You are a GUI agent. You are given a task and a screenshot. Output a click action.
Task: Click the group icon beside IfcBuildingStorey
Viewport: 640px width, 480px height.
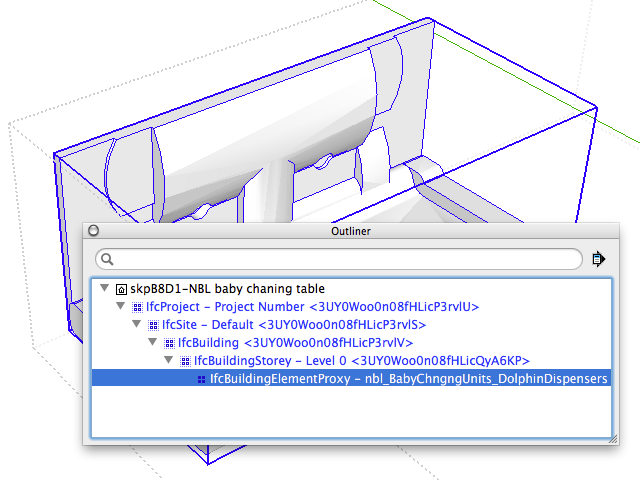pyautogui.click(x=185, y=361)
